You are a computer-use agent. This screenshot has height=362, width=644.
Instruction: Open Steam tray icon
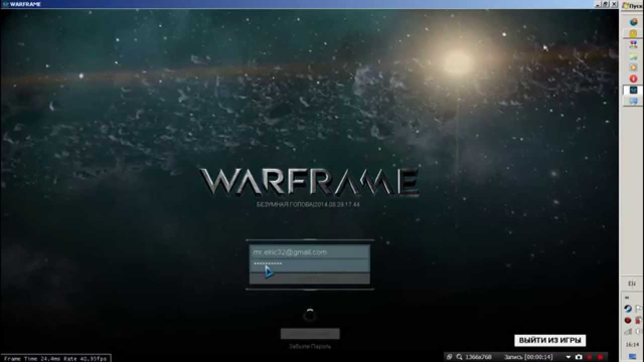(628, 309)
